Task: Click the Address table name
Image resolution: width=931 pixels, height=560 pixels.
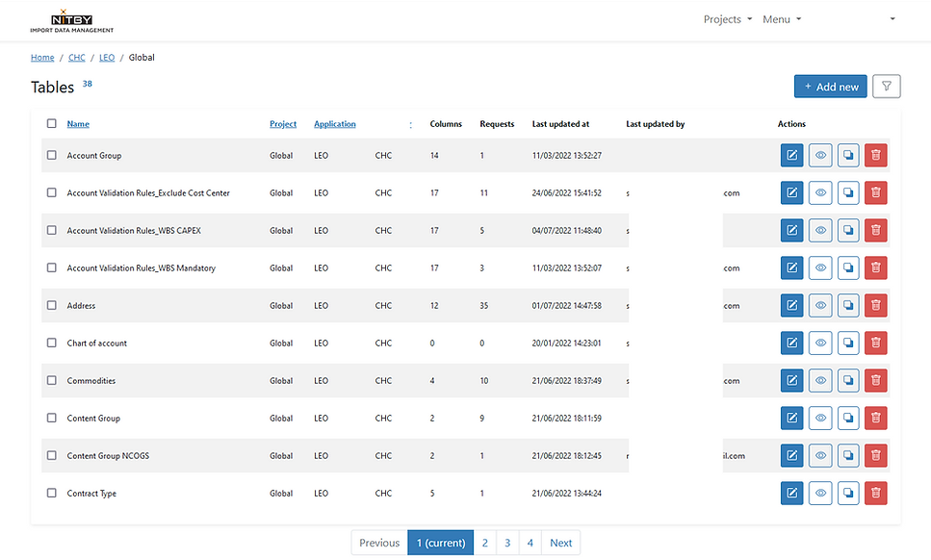Action: tap(81, 306)
